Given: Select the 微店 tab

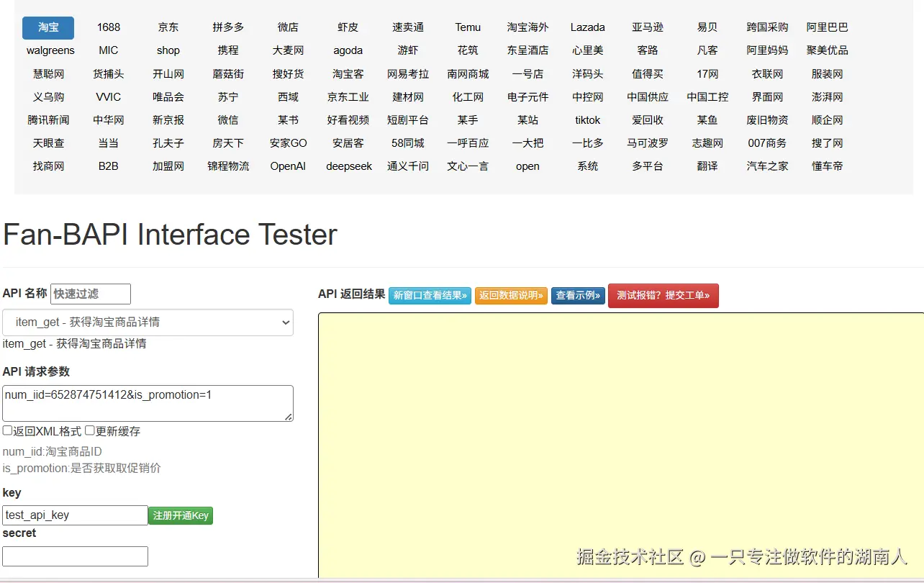Looking at the screenshot, I should coord(288,27).
